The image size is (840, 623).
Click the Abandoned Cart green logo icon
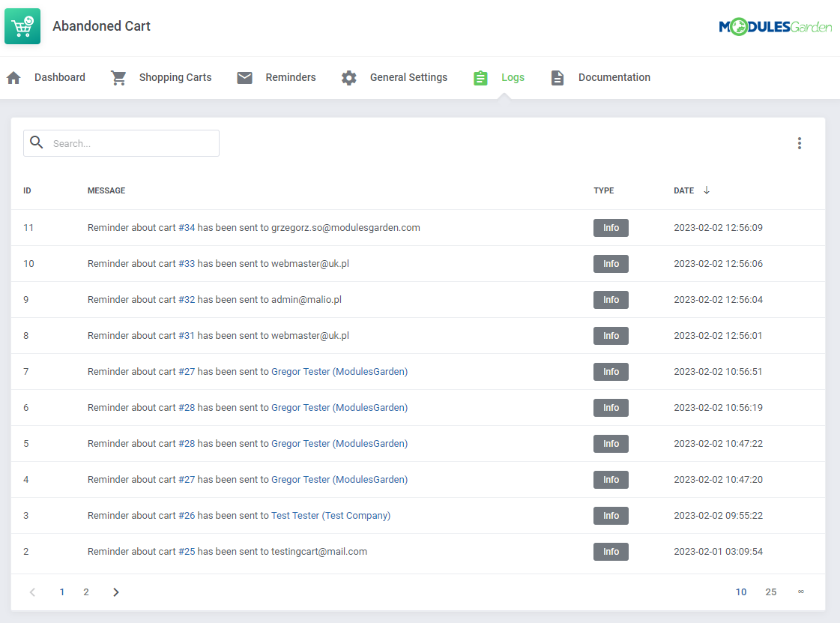coord(22,26)
